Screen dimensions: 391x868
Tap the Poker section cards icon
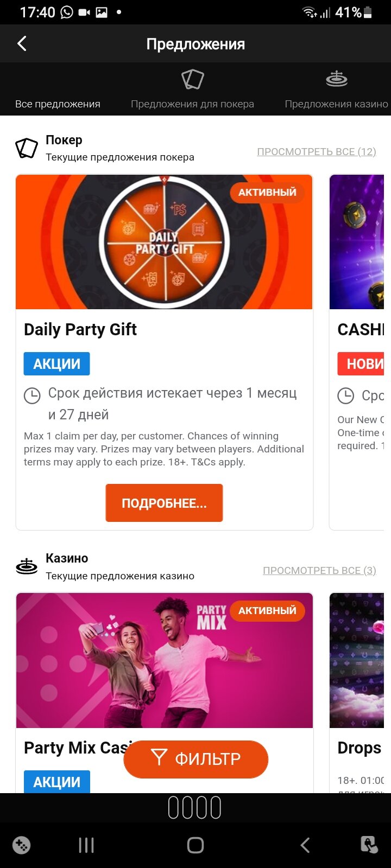27,148
